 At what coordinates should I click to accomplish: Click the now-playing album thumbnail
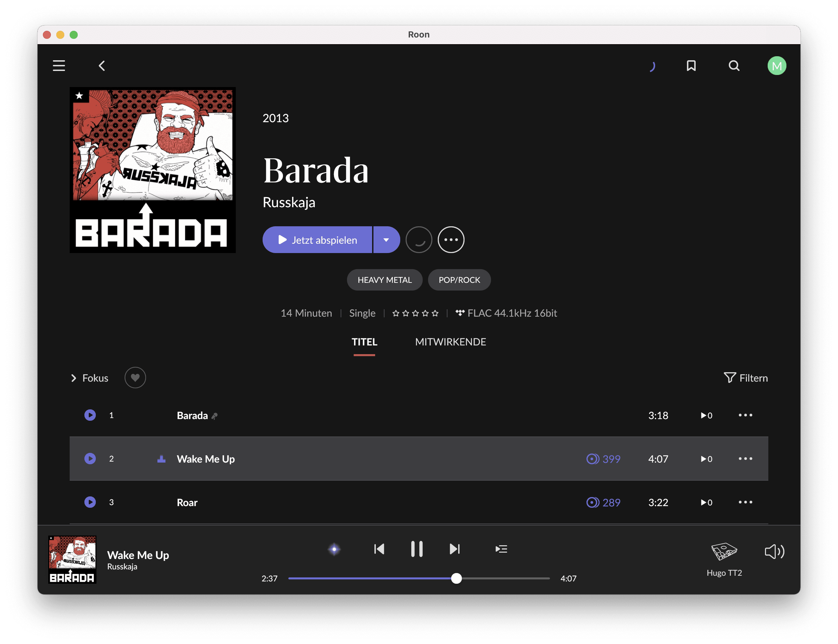tap(72, 559)
